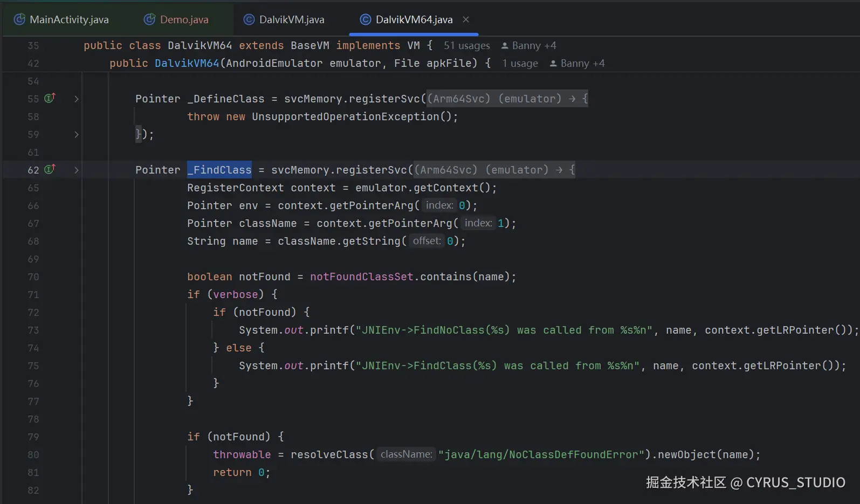Screen dimensions: 860x504
Task: Click the DalvikVM.java class file icon
Action: tap(249, 19)
